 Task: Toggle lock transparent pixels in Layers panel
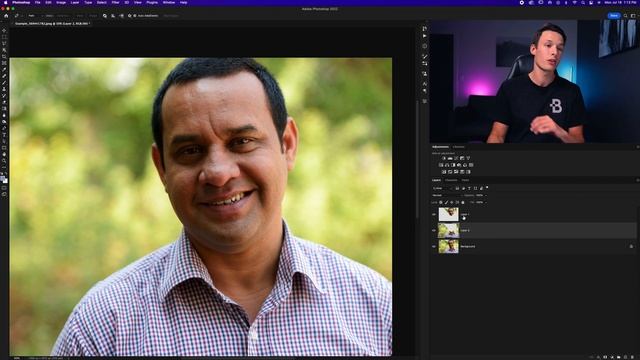(441, 202)
